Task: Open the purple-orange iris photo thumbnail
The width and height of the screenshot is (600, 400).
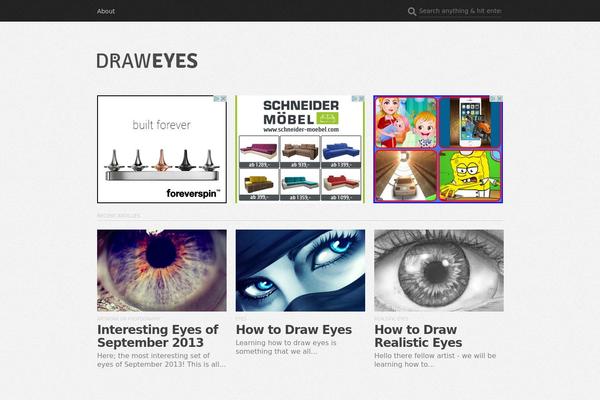Action: 162,270
